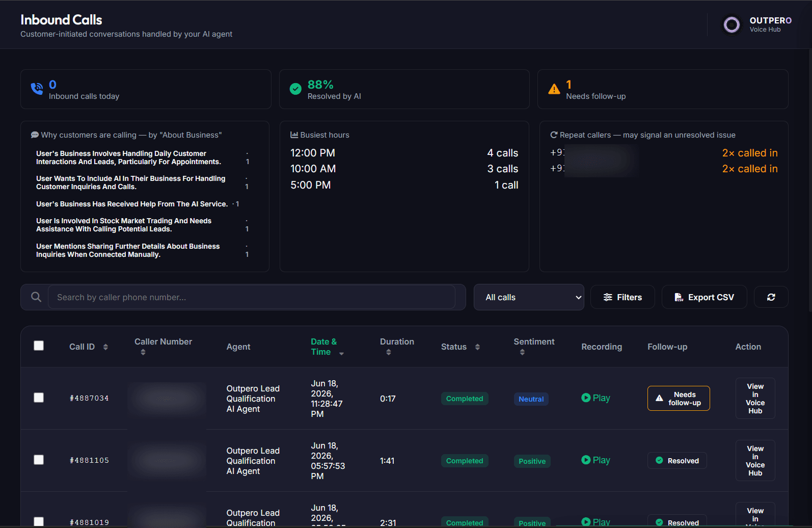The image size is (812, 528).
Task: Sort by Call ID arrows
Action: pyautogui.click(x=105, y=347)
